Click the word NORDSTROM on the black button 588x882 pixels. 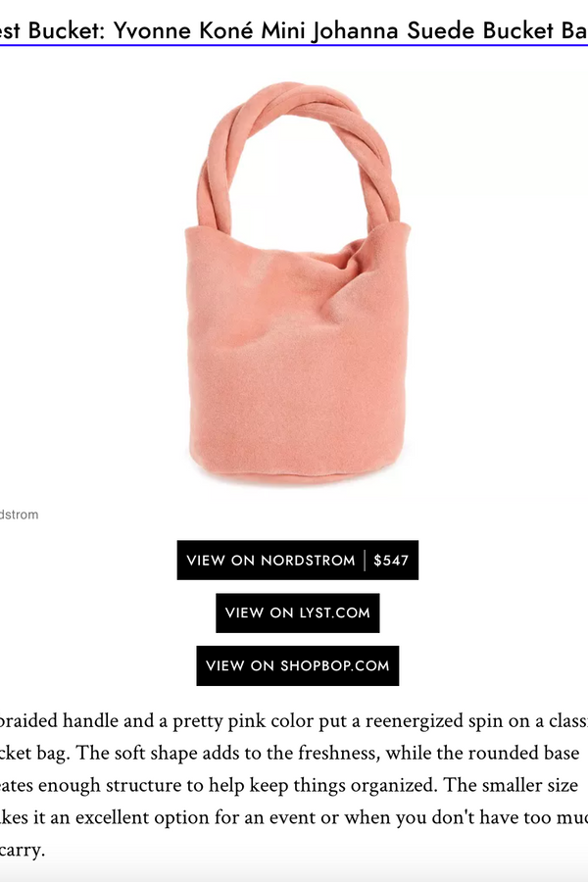(308, 561)
